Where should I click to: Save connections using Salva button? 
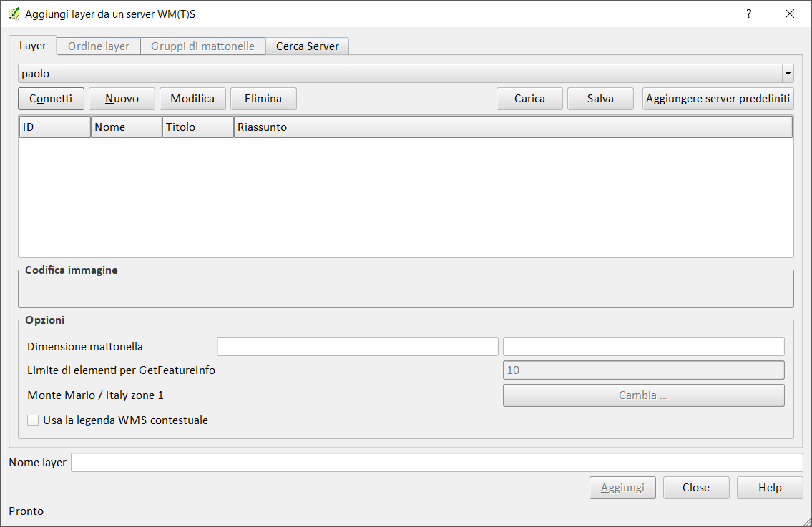(x=600, y=99)
